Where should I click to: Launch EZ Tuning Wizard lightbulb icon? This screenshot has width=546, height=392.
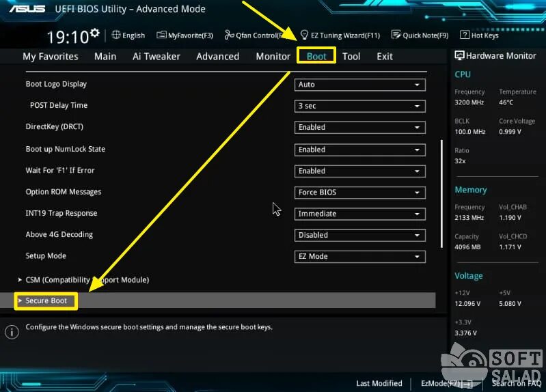tap(304, 35)
